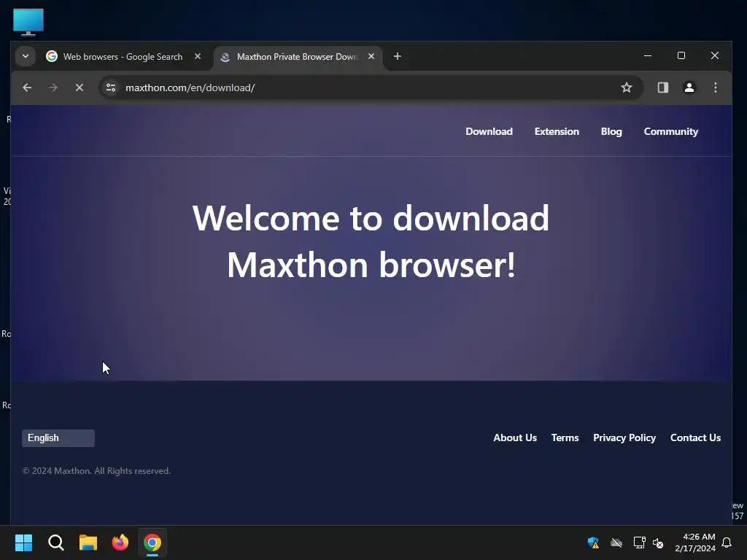Open the Download nav link
The height and width of the screenshot is (560, 747).
[x=489, y=131]
